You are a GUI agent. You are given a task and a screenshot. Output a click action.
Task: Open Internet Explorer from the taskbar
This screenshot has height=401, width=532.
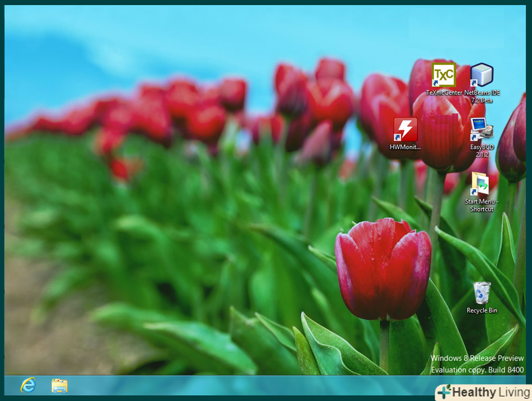pos(28,385)
